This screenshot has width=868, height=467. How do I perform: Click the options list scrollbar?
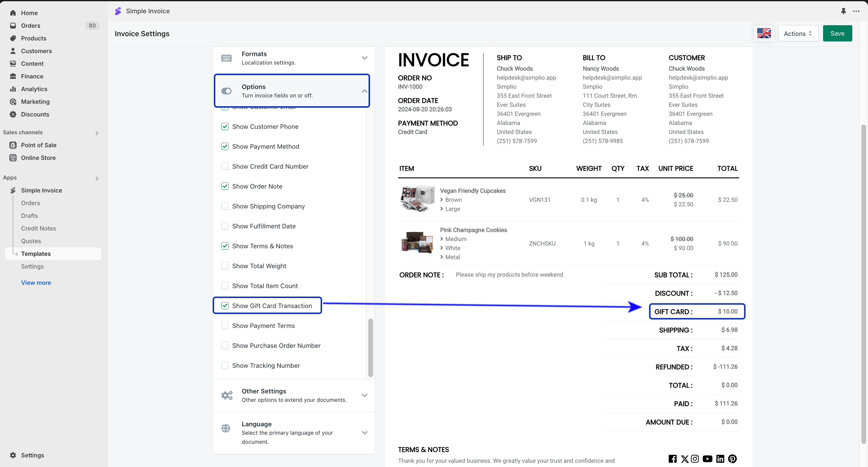point(370,347)
